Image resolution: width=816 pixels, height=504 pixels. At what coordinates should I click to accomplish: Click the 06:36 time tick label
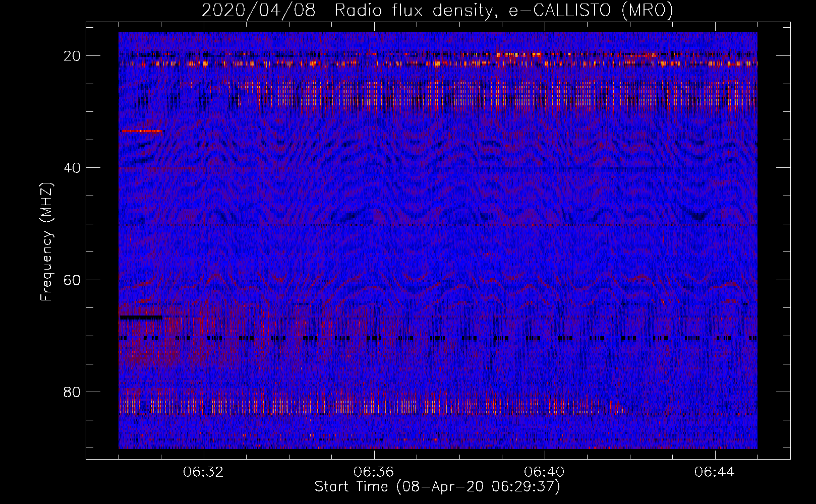coord(374,472)
